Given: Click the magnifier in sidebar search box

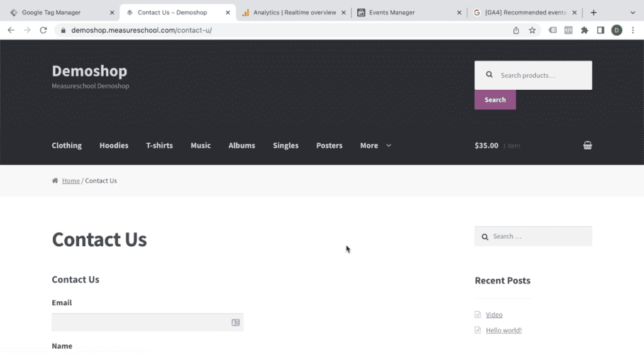Looking at the screenshot, I should (x=485, y=237).
